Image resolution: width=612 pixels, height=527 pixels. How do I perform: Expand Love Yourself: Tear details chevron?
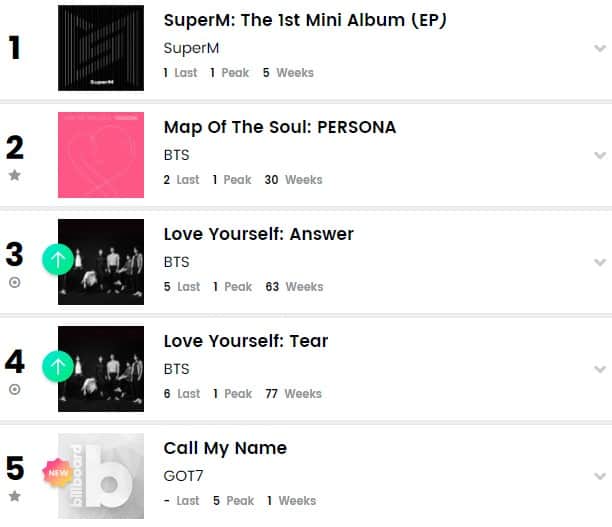coord(599,369)
